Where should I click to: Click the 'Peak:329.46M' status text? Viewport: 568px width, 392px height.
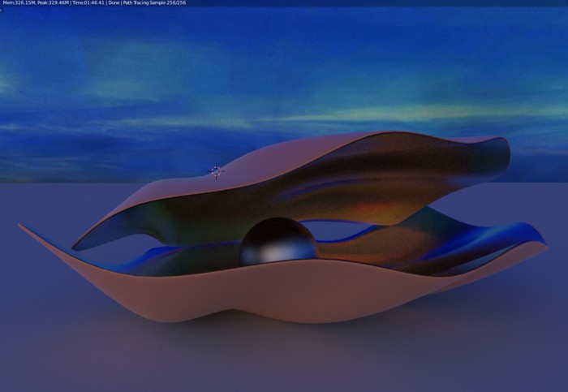53,3
